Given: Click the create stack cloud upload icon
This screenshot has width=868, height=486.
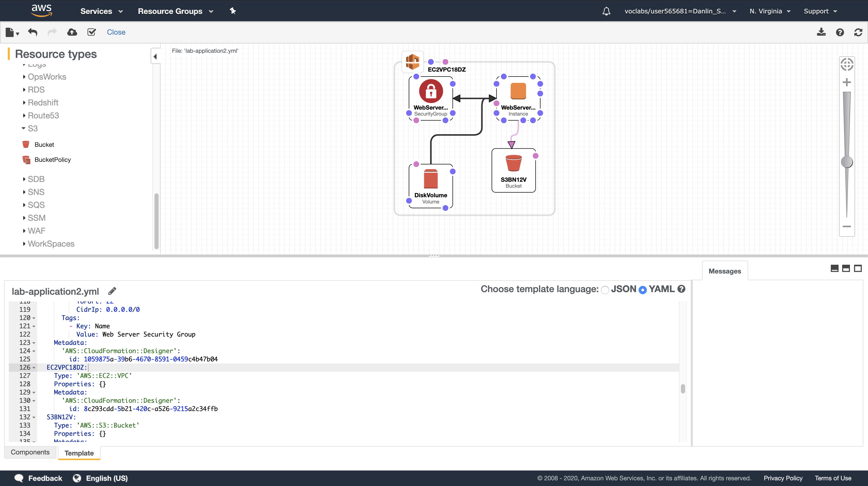Looking at the screenshot, I should click(72, 32).
